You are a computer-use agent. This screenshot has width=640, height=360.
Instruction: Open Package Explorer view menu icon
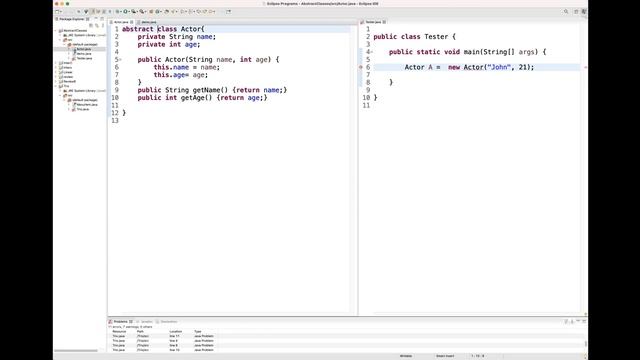coord(102,25)
